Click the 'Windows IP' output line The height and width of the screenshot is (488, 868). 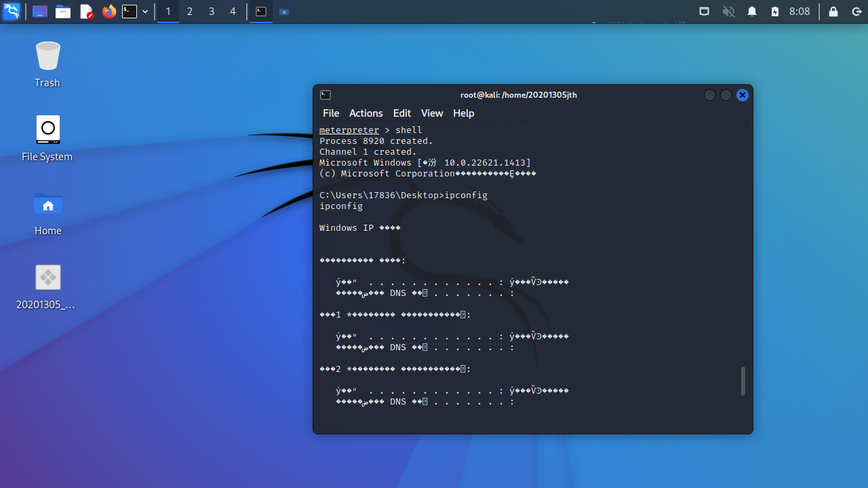tap(360, 228)
